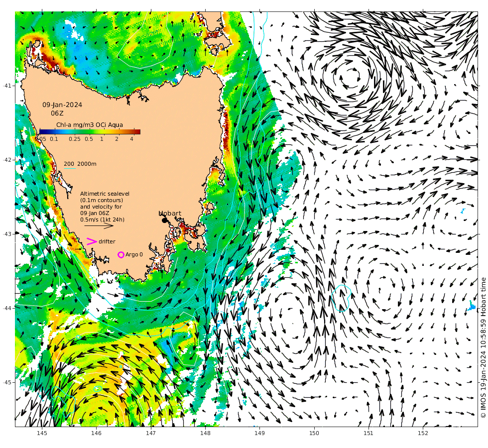Viewport: 488px width, 448px height.
Task: Click latitude axis label -41
Action: click(x=7, y=86)
